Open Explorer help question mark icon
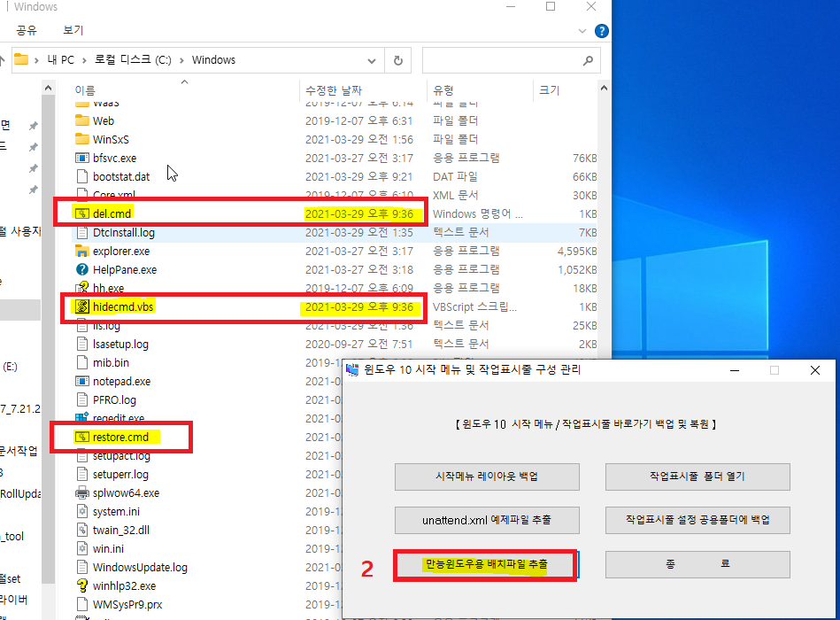The image size is (840, 620). pos(602,31)
